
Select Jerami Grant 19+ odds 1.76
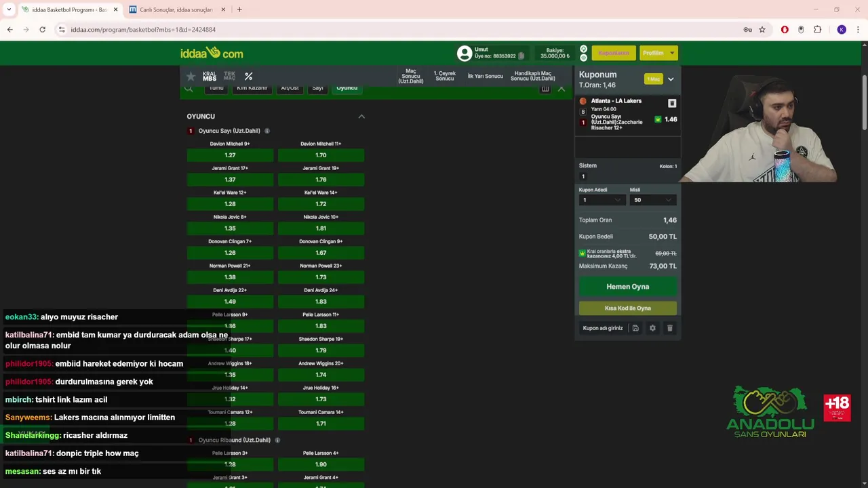pos(321,180)
